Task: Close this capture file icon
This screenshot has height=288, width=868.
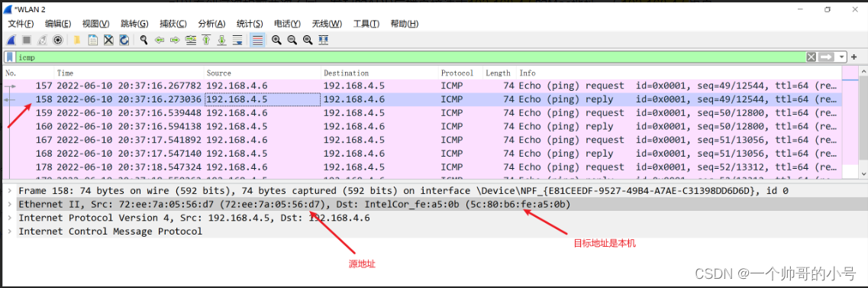Action: [x=108, y=40]
